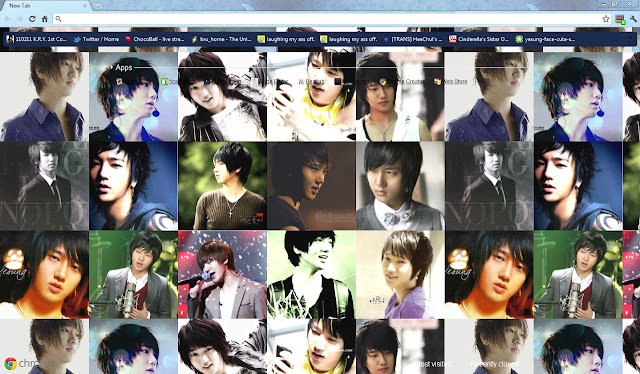Viewport: 640px width, 374px height.
Task: Open the first 'laughing my ass off.' bookmark
Action: click(286, 39)
